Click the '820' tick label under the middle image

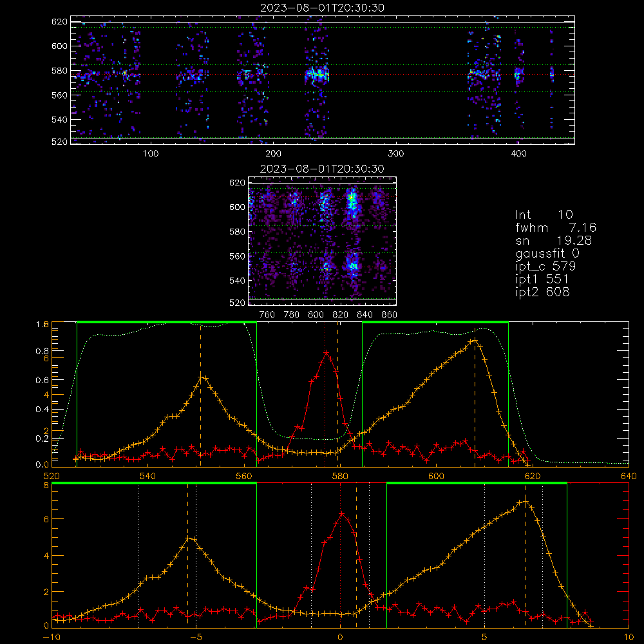point(341,315)
